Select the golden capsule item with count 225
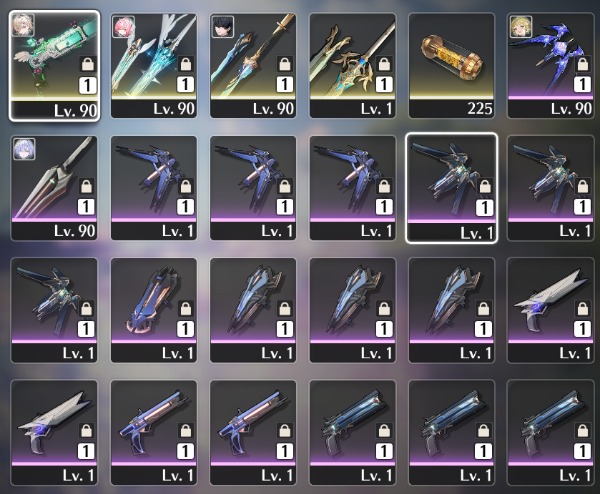This screenshot has height=494, width=600. coord(452,65)
